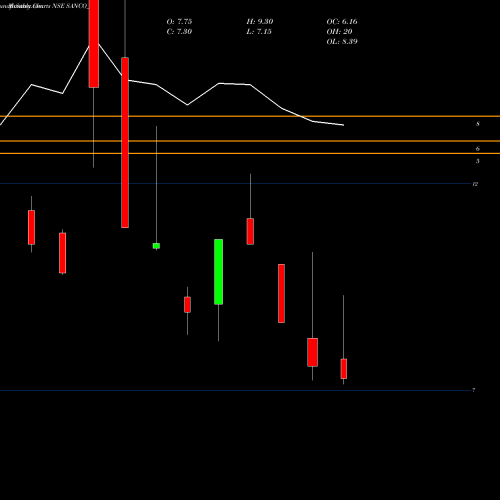The width and height of the screenshot is (500, 500).
Task: Click the price axis label "6"
Action: pos(478,149)
